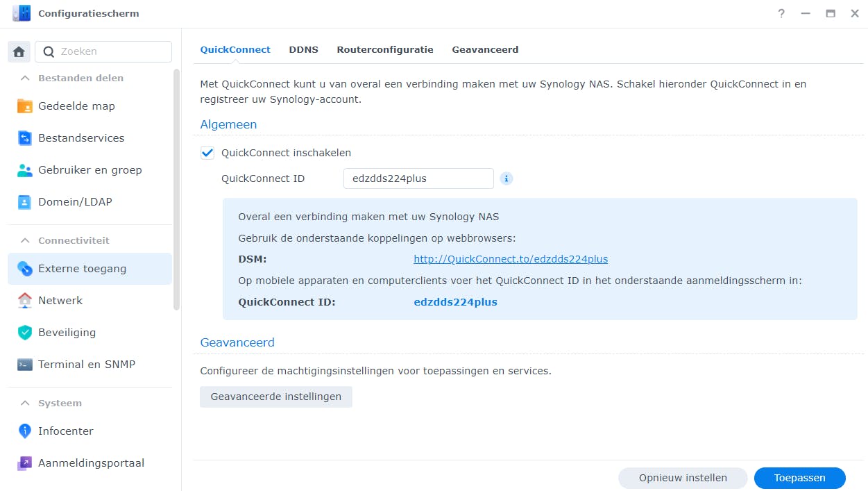Click inside the Zoeken search field
Image resolution: width=868 pixels, height=491 pixels.
103,51
